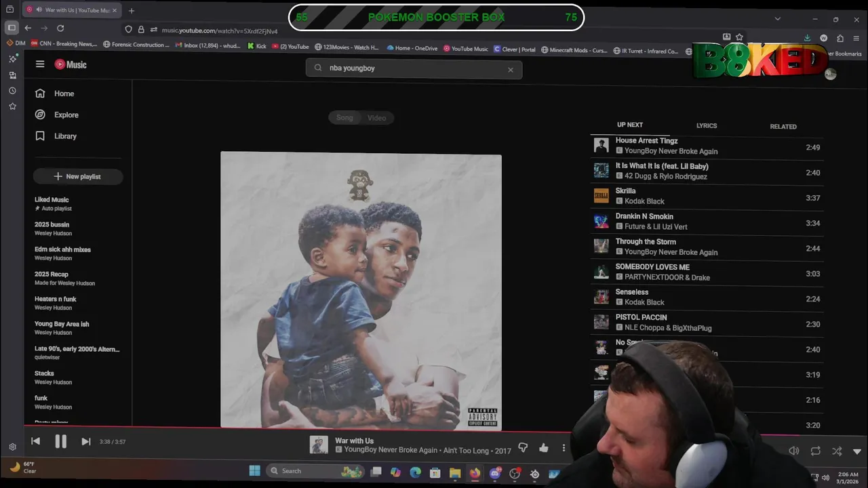
Task: Click the large Ain't Too Long album artwork
Action: [x=361, y=290]
